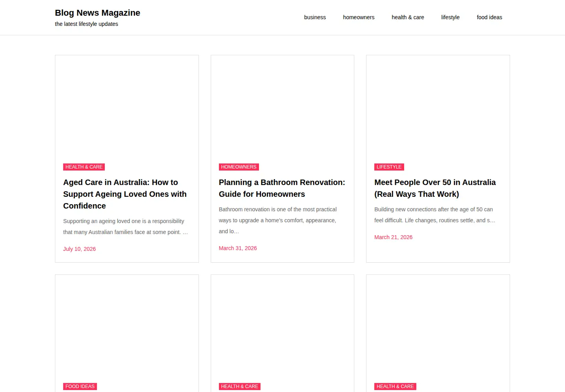This screenshot has height=392, width=565.
Task: Open the health & care menu item
Action: point(408,17)
